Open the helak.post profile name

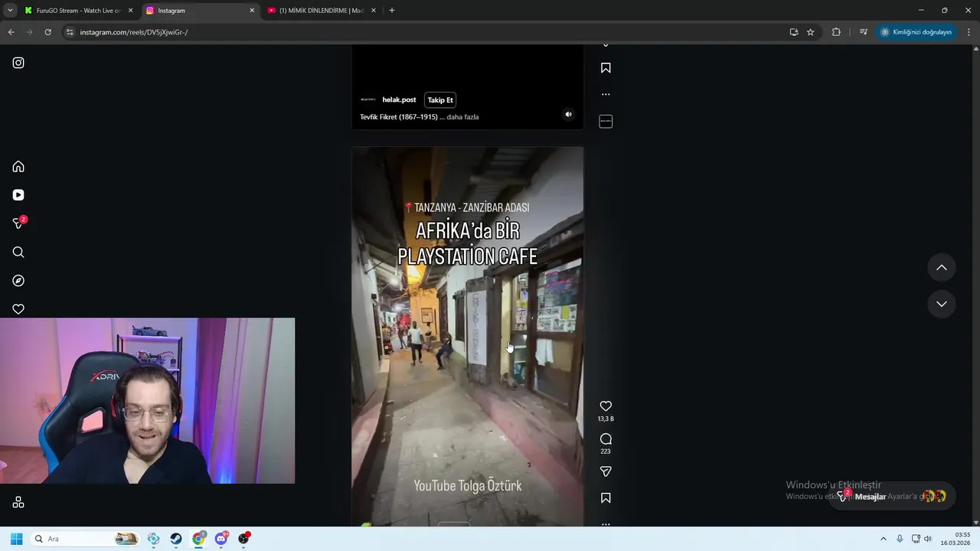[399, 99]
